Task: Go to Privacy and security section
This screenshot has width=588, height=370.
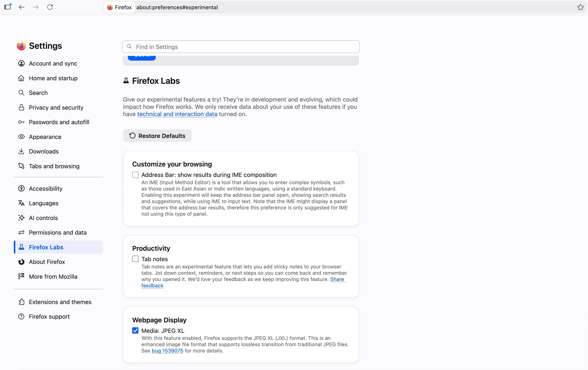Action: click(x=58, y=107)
